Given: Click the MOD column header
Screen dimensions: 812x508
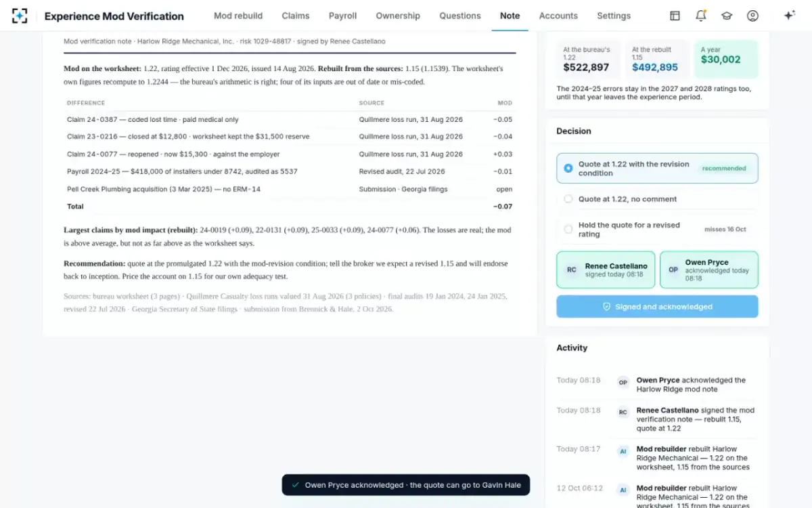Looking at the screenshot, I should tap(505, 103).
